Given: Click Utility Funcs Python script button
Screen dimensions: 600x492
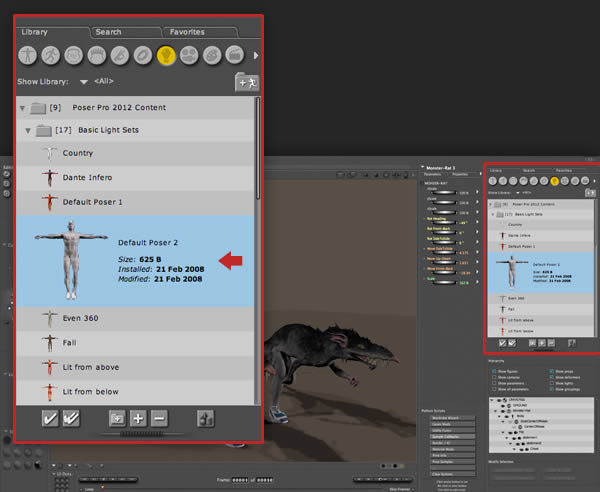Looking at the screenshot, I should pyautogui.click(x=453, y=431).
